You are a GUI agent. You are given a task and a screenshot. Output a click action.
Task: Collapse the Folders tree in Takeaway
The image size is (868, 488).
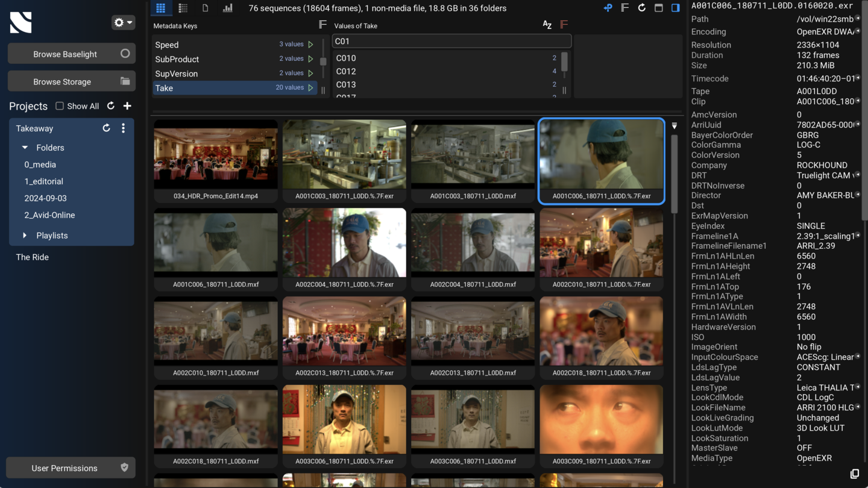coord(25,148)
